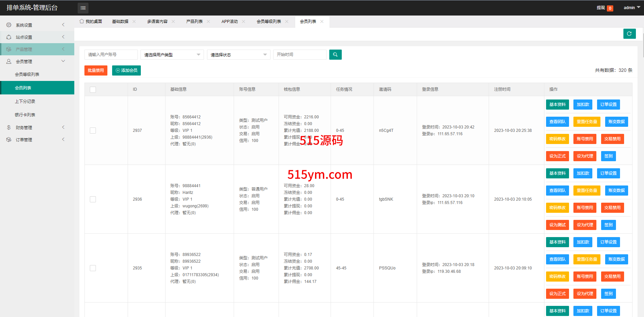Click the green refresh icon button
Viewport: 644px width, 317px height.
click(629, 34)
